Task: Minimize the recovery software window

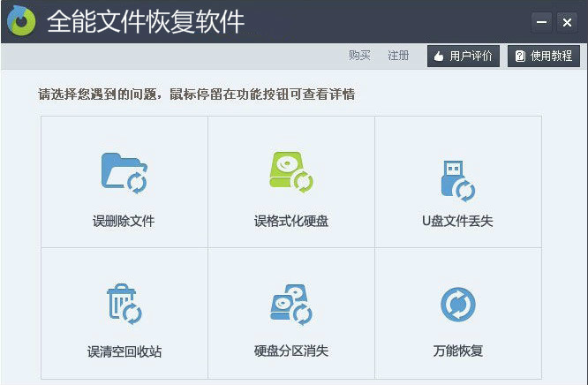Action: coord(541,22)
